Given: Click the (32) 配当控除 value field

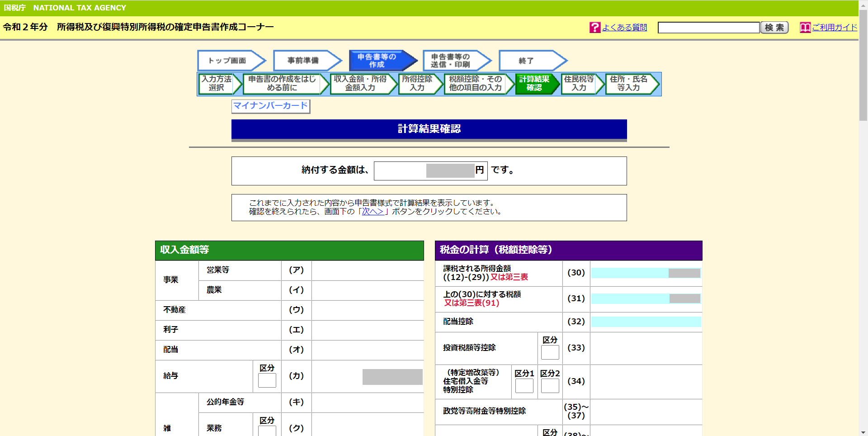Looking at the screenshot, I should [x=646, y=322].
